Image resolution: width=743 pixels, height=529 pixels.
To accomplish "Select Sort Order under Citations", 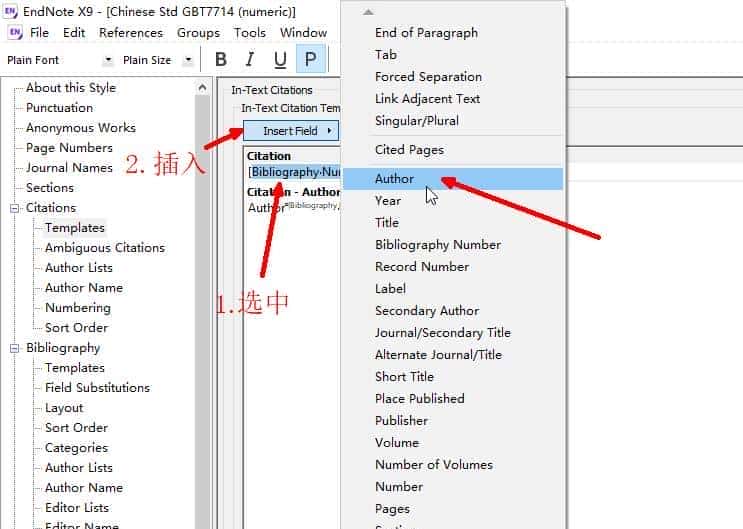I will click(76, 328).
